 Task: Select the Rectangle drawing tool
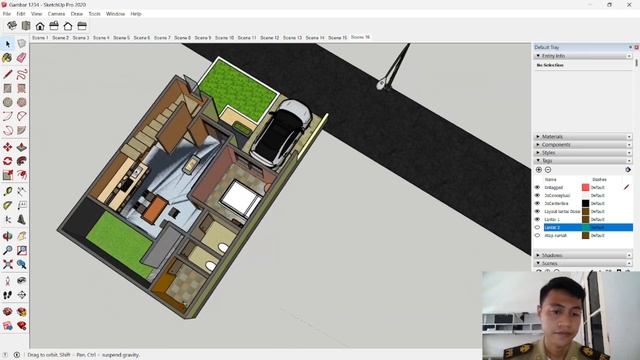coord(7,88)
